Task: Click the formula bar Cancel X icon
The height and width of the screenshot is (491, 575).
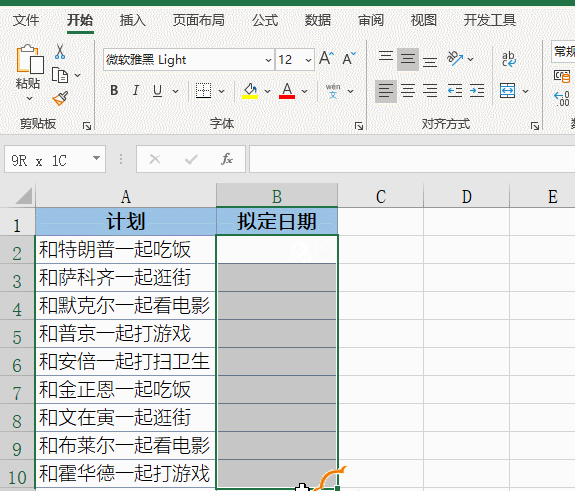Action: tap(155, 159)
